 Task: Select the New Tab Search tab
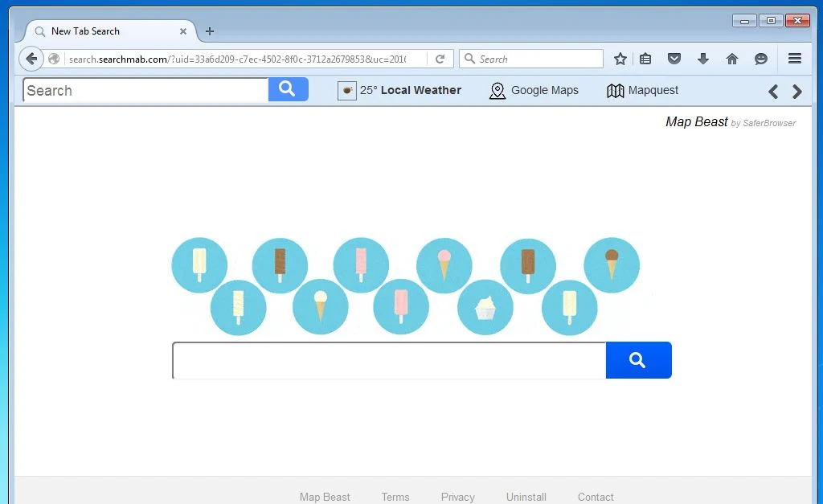click(x=109, y=31)
